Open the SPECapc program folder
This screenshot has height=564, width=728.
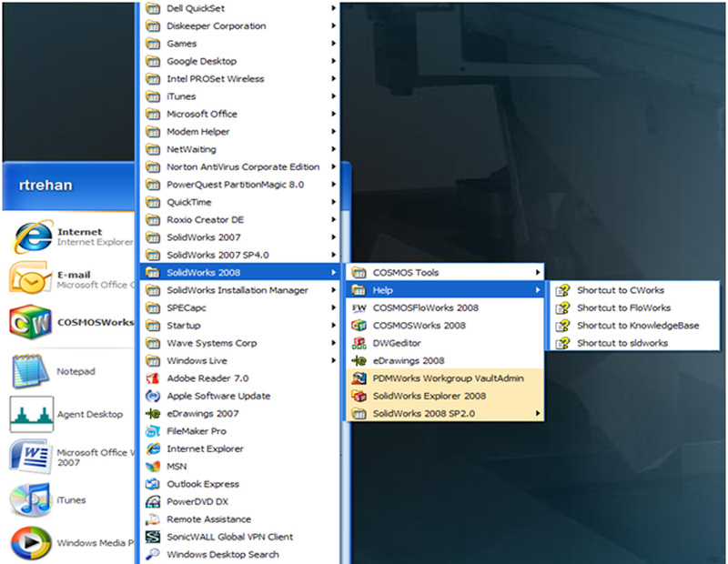click(240, 307)
